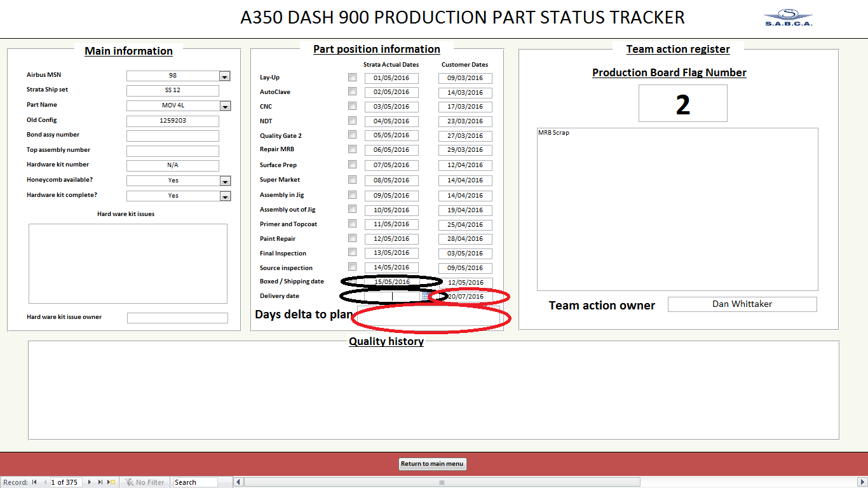Tick the Paint Repair checkbox
The height and width of the screenshot is (488, 868).
[x=352, y=238]
